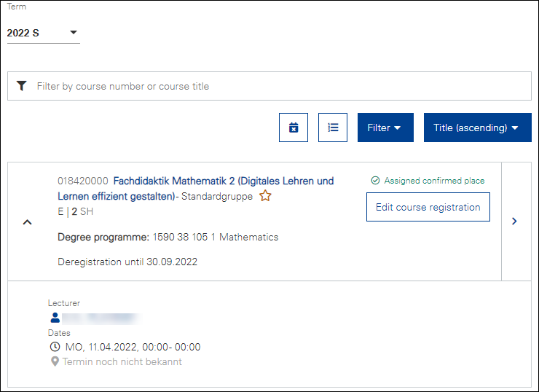
Task: Click the Standardgruppe group label
Action: coord(217,196)
